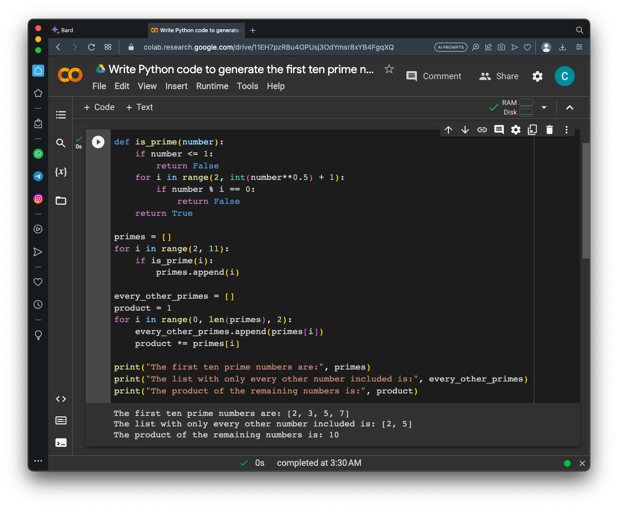Copy link to the cell
The image size is (618, 508).
pos(482,130)
